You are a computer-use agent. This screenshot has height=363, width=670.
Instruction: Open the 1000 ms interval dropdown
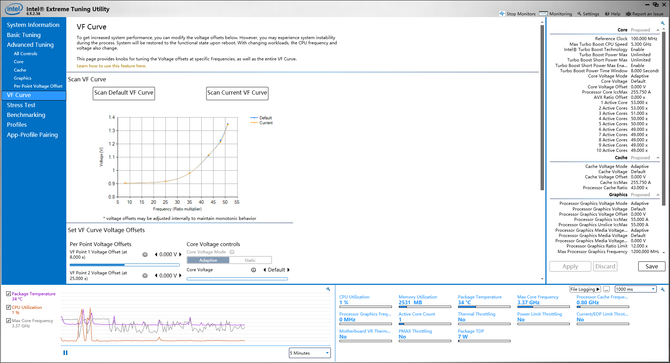pyautogui.click(x=635, y=289)
